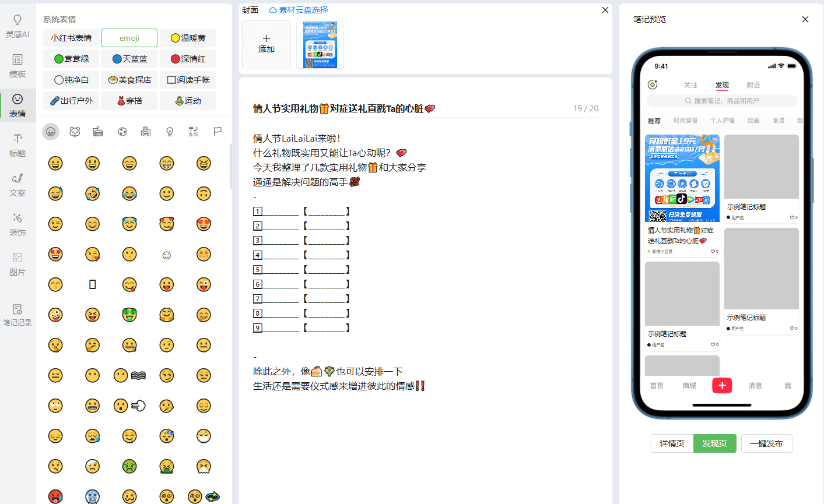Select the animals emoji category icon
Viewport: 824px width, 504px height.
tap(75, 132)
